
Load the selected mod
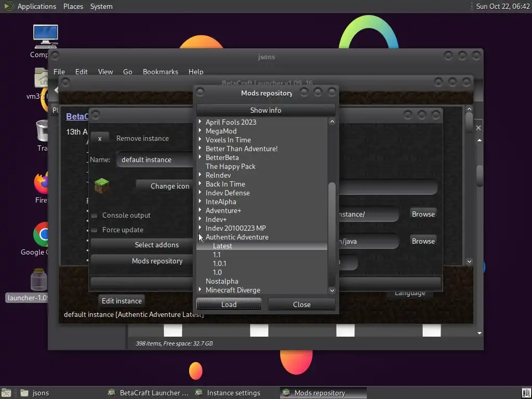(229, 304)
